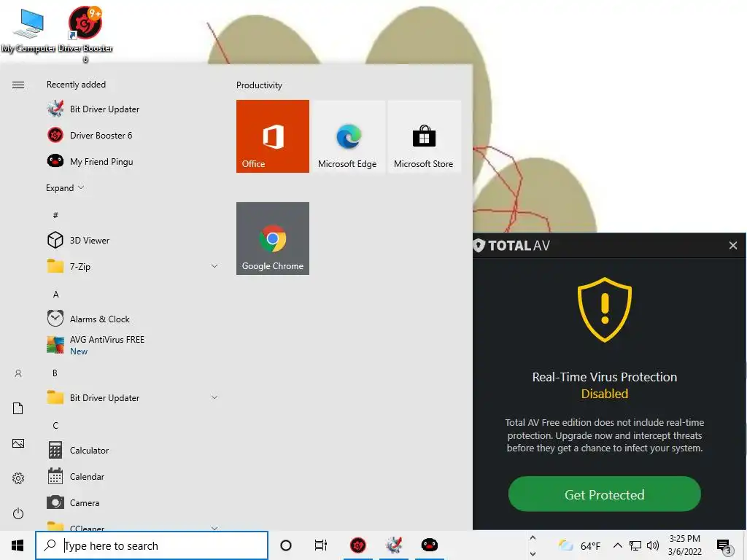
Task: Click the Google Chrome tile
Action: point(273,238)
